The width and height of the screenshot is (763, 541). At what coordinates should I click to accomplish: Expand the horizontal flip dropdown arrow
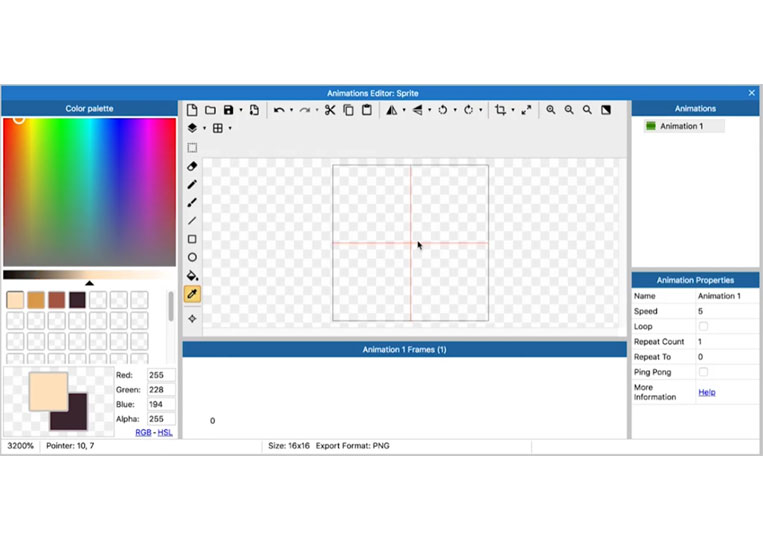(x=404, y=110)
